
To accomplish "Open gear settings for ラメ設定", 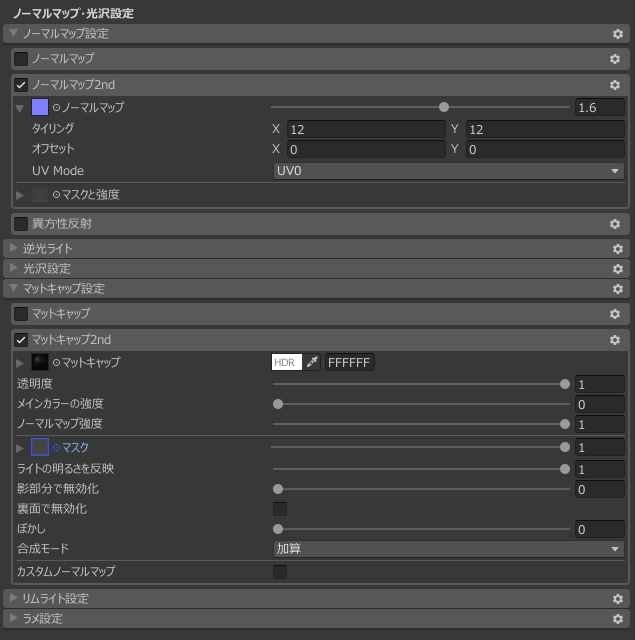I will [x=617, y=619].
